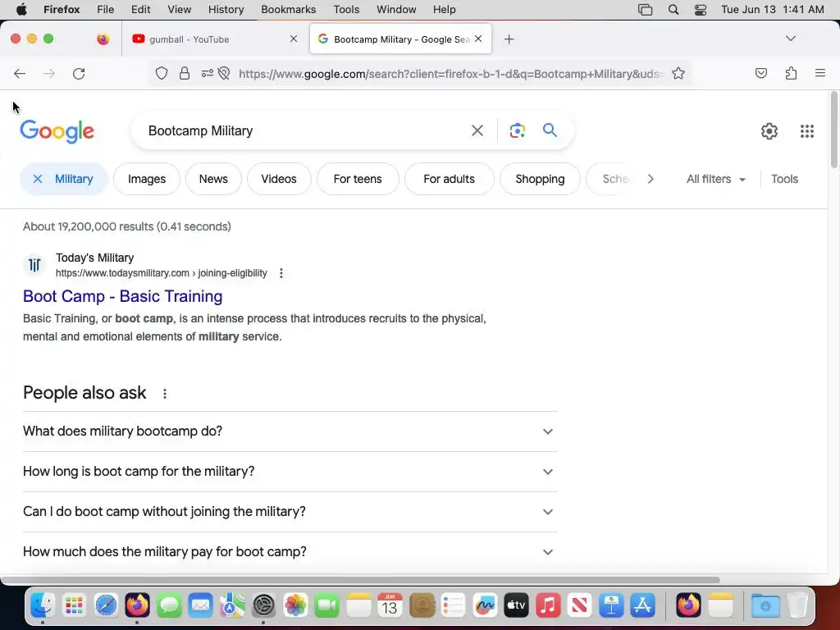Open Mail from the dock
Image resolution: width=840 pixels, height=630 pixels.
click(x=201, y=606)
